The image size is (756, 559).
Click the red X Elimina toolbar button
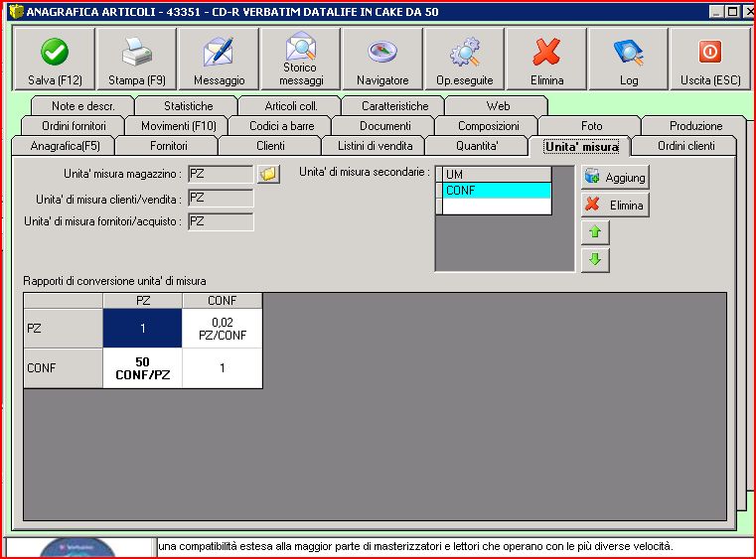pyautogui.click(x=546, y=59)
